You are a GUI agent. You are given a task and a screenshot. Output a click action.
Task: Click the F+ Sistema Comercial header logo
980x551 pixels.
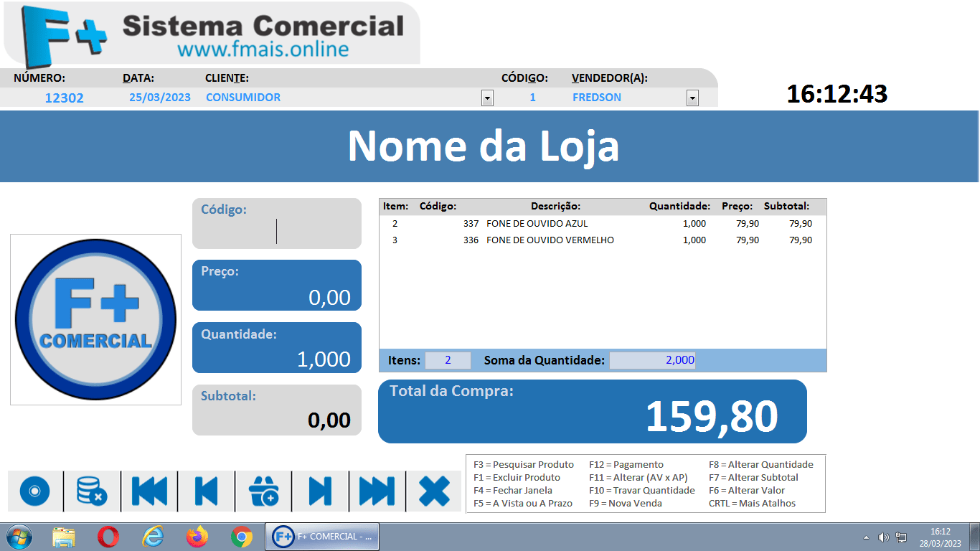(x=212, y=34)
